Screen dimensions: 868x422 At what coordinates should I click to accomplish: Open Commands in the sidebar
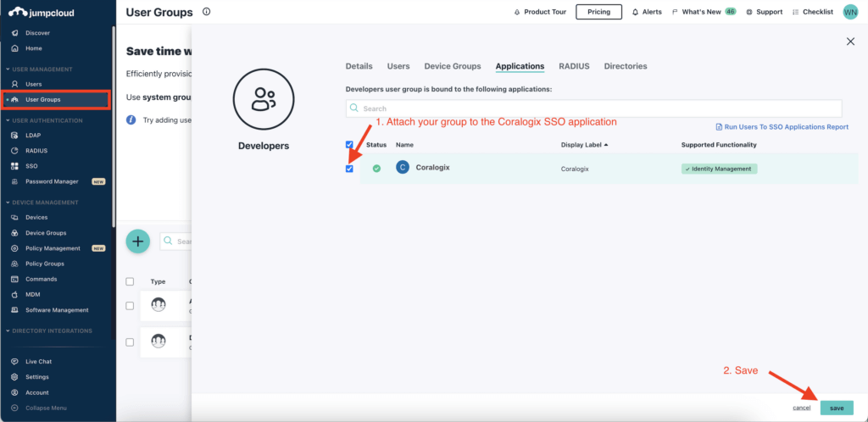click(41, 280)
